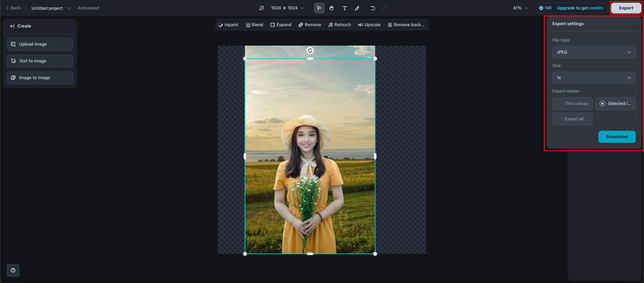644x283 pixels.
Task: Open the JPEG file type dropdown
Action: point(594,52)
